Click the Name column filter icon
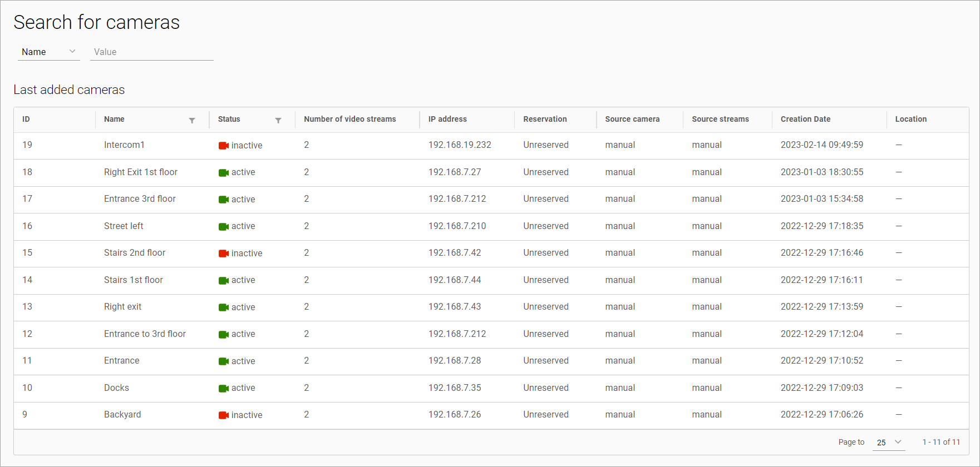 [x=192, y=120]
